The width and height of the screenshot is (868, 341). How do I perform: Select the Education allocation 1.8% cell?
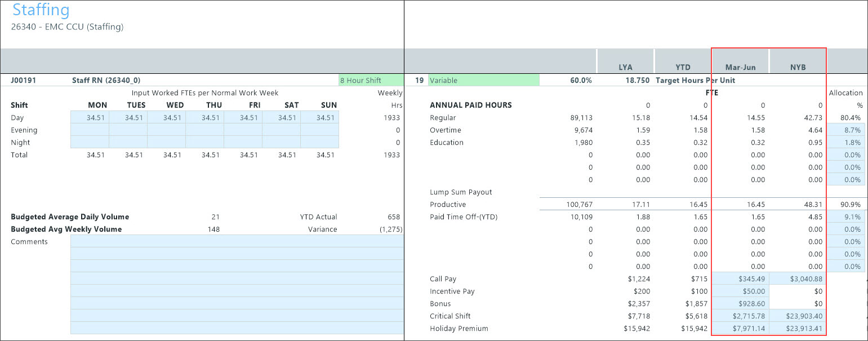click(x=847, y=143)
